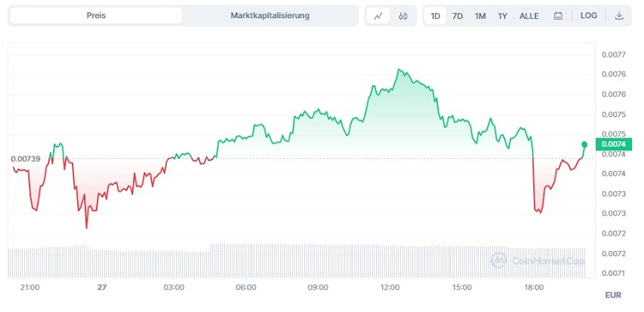The image size is (644, 312).
Task: Switch to line chart view icon
Action: tap(379, 16)
